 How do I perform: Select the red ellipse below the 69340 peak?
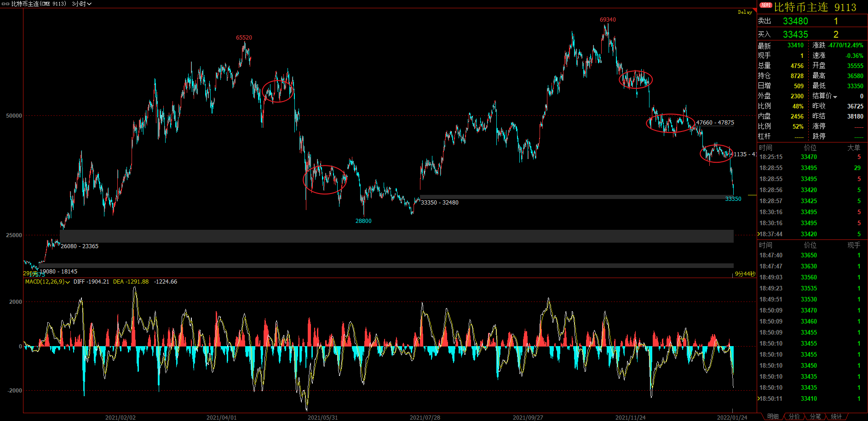click(636, 80)
